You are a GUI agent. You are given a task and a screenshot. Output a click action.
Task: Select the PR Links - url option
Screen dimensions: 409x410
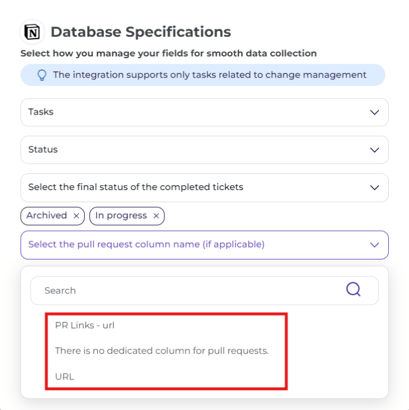(x=85, y=325)
